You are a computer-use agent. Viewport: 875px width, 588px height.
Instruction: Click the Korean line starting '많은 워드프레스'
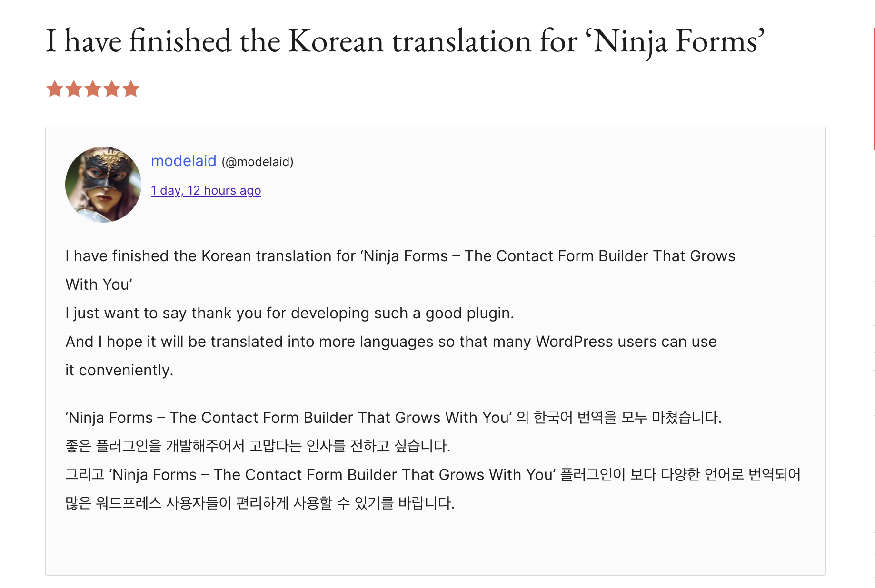pos(260,503)
